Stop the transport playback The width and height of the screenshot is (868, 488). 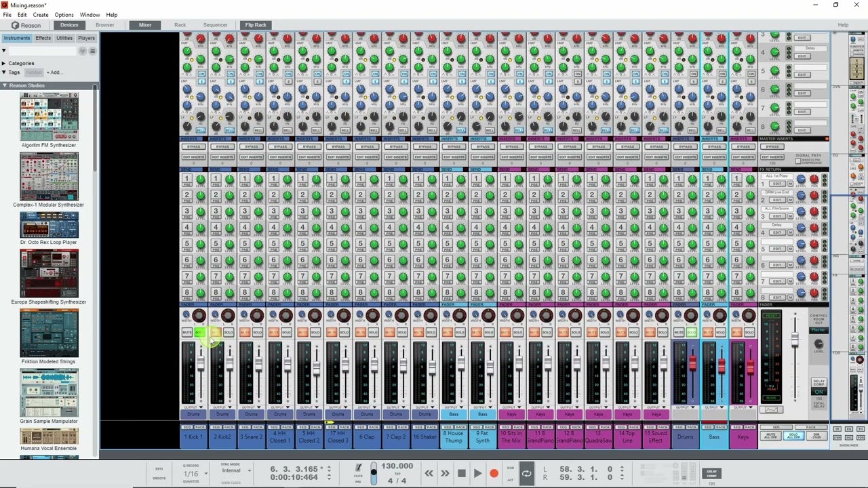461,474
